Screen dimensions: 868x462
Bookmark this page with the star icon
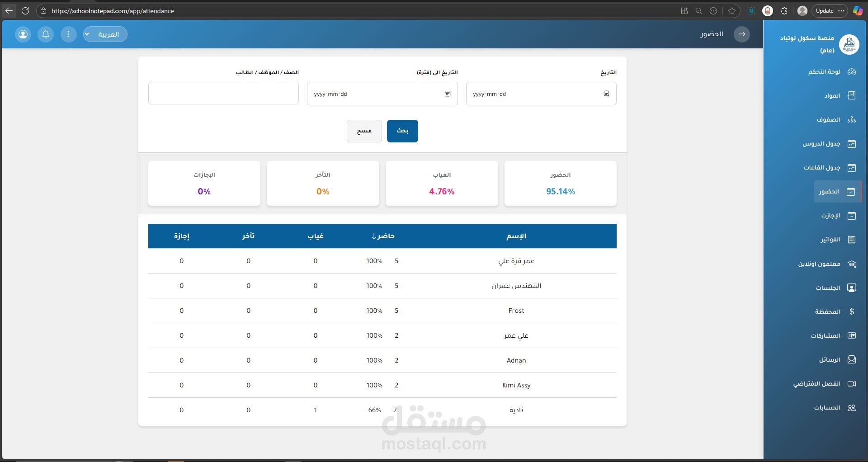pos(732,11)
